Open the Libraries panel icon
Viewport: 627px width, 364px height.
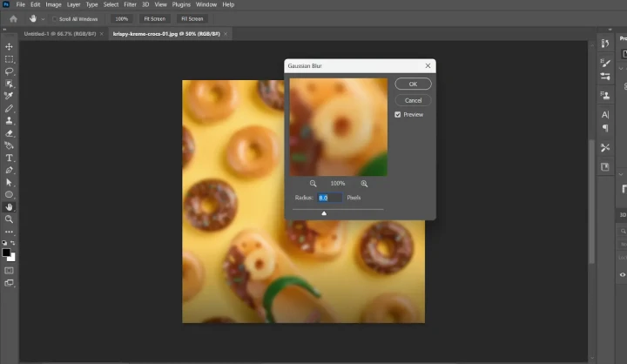[x=605, y=167]
